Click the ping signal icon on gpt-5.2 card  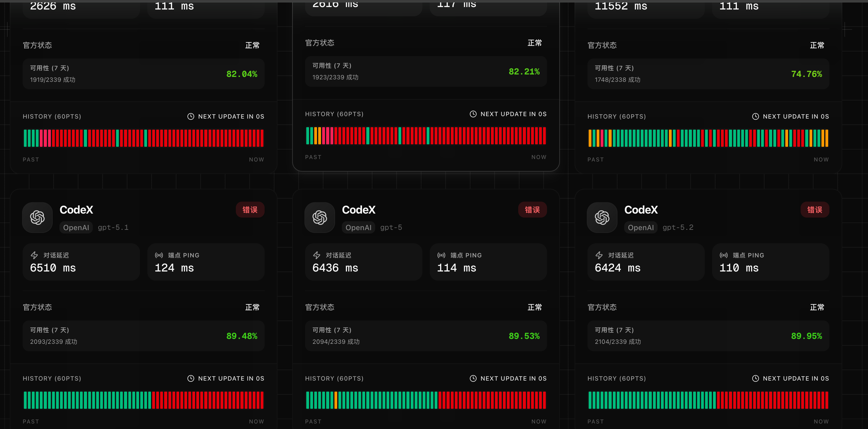point(723,255)
